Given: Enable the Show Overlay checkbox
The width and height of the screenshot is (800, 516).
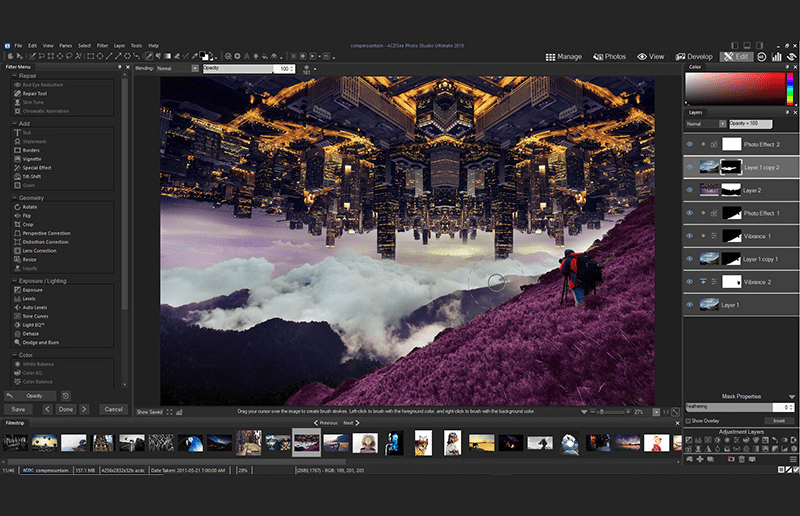Looking at the screenshot, I should click(688, 421).
